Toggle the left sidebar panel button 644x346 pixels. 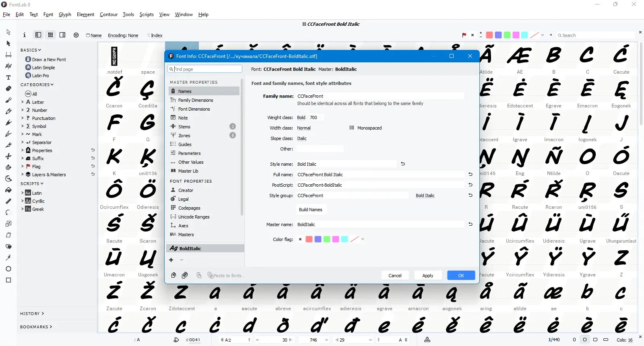coord(38,35)
